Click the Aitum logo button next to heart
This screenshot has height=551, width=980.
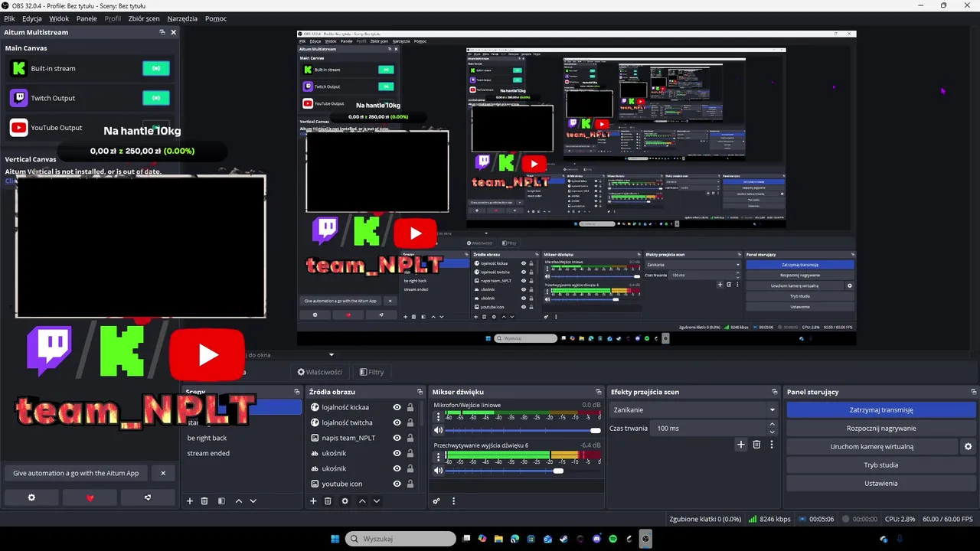(x=148, y=497)
